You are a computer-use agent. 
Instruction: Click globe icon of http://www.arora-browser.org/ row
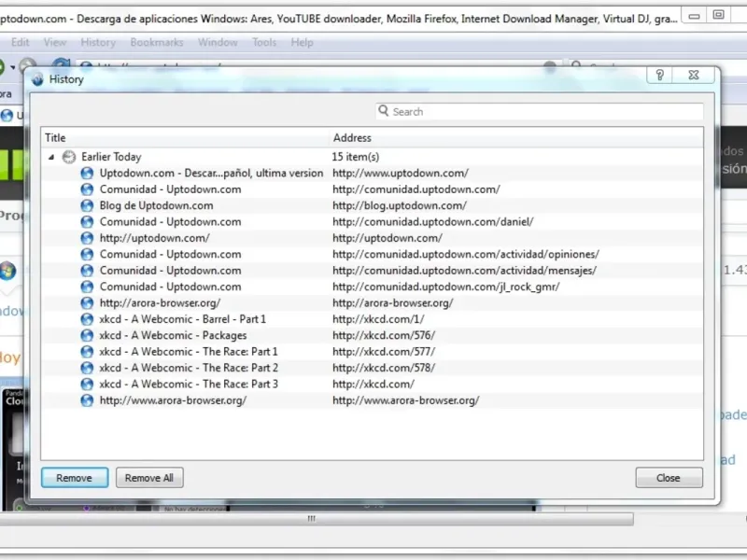pyautogui.click(x=87, y=400)
